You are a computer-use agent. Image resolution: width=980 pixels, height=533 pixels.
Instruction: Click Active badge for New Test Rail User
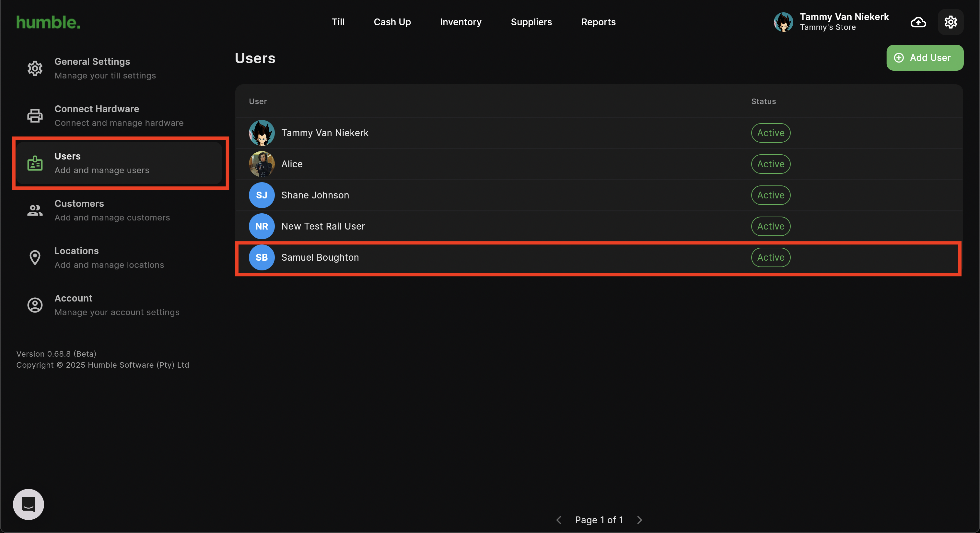(x=771, y=227)
